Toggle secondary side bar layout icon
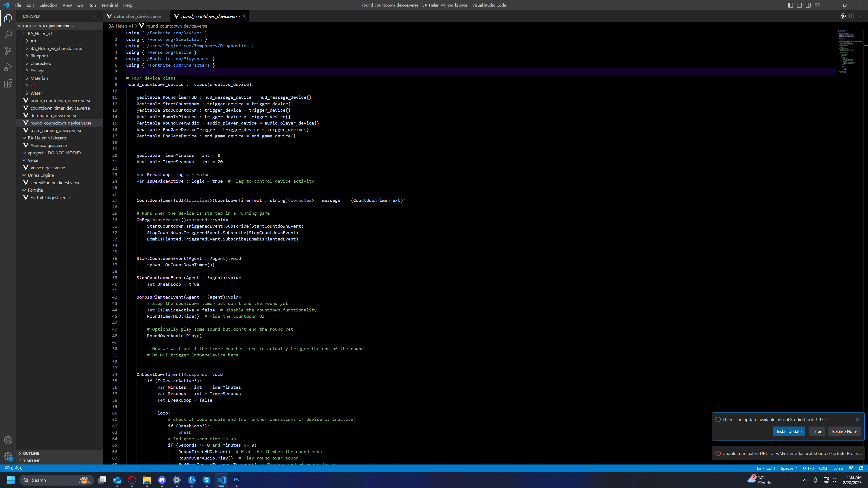This screenshot has height=488, width=868. click(x=808, y=5)
